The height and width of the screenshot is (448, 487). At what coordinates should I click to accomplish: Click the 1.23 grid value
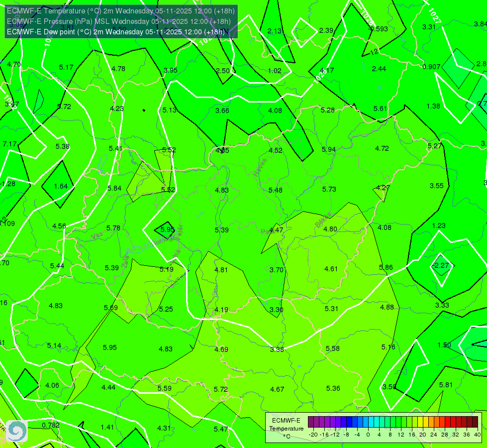pyautogui.click(x=439, y=225)
